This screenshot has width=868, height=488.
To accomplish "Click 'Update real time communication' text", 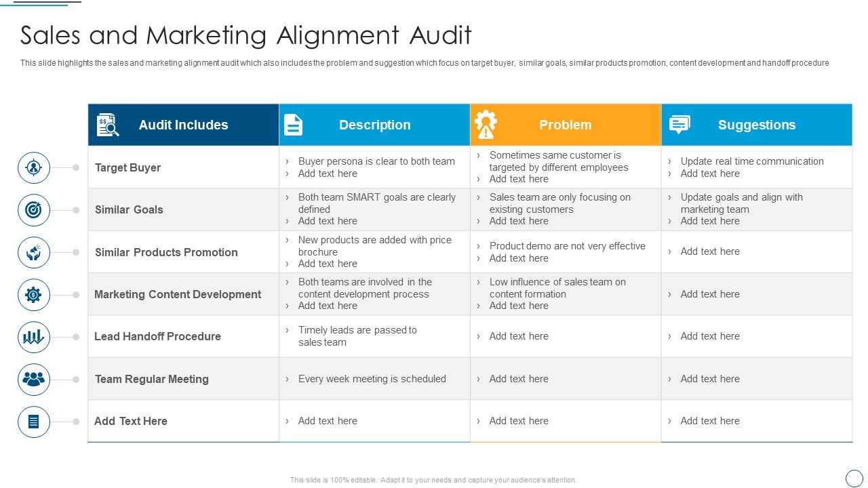I will click(x=752, y=161).
